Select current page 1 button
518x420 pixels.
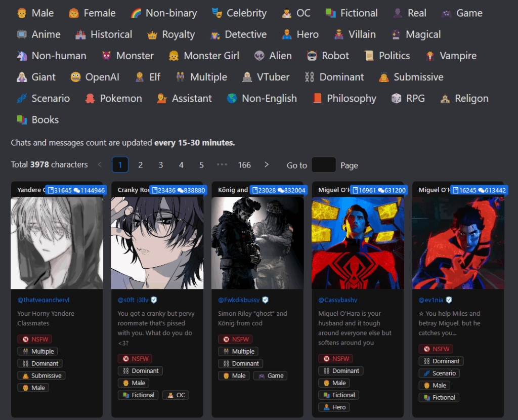click(x=120, y=164)
